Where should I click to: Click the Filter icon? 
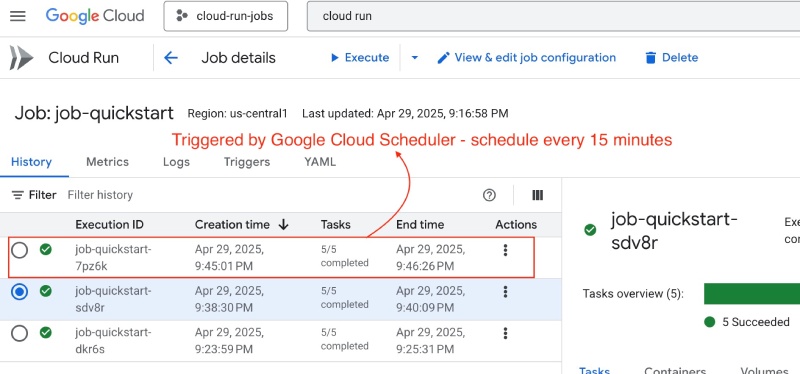tap(18, 195)
